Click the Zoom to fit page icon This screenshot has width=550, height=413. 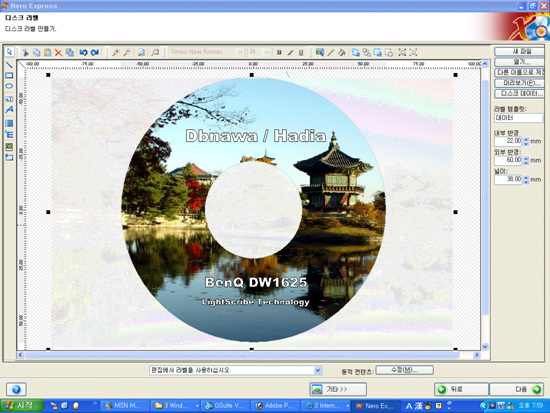[x=141, y=53]
